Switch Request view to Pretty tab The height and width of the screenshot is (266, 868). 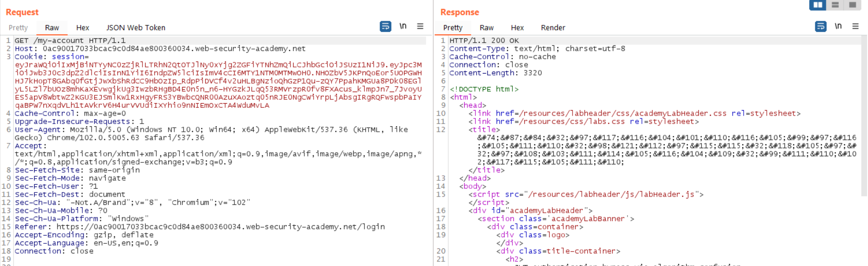coord(18,28)
